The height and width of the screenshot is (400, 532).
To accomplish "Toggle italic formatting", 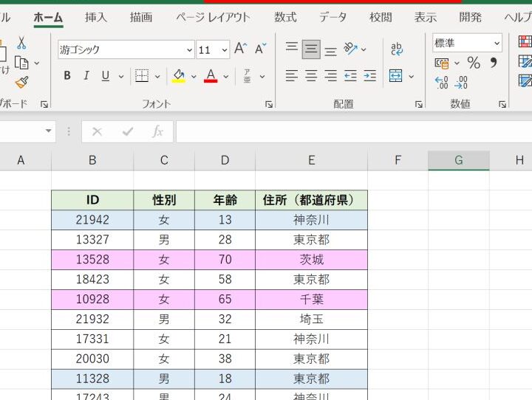I will (86, 75).
